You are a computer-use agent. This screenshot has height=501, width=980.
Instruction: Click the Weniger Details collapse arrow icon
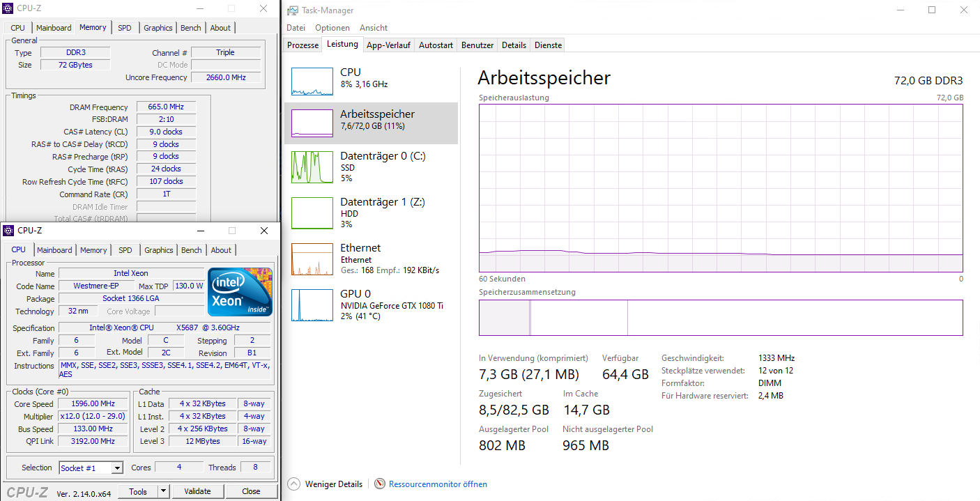[293, 484]
